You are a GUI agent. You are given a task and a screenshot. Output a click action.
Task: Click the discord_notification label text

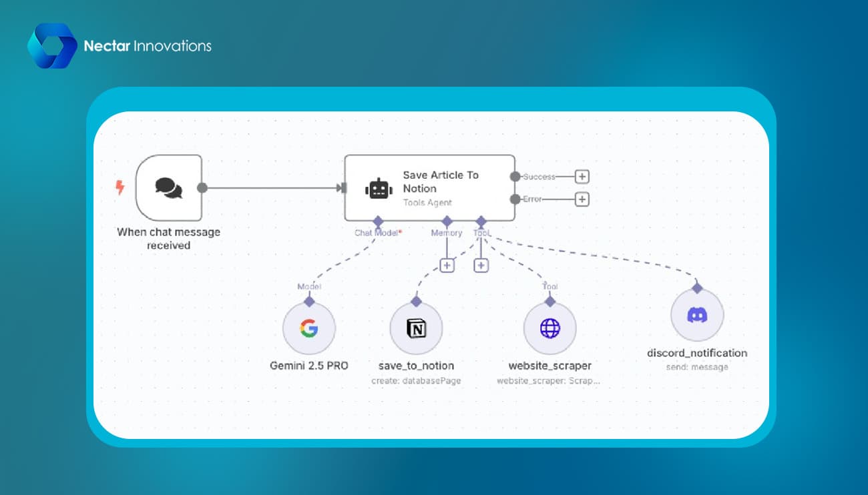point(697,353)
